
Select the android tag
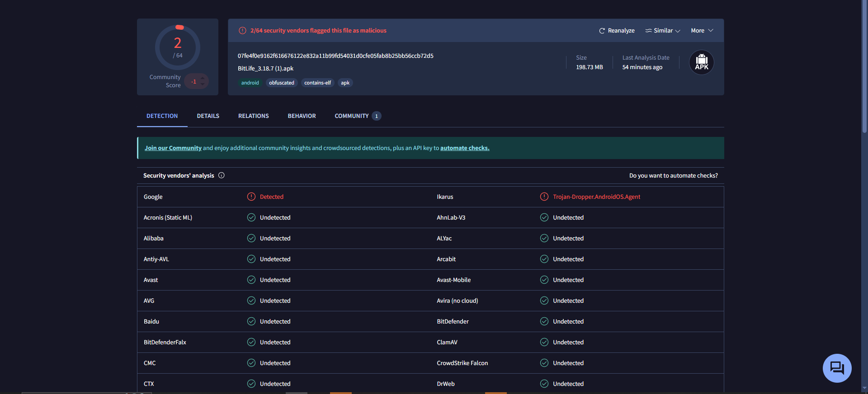coord(250,83)
